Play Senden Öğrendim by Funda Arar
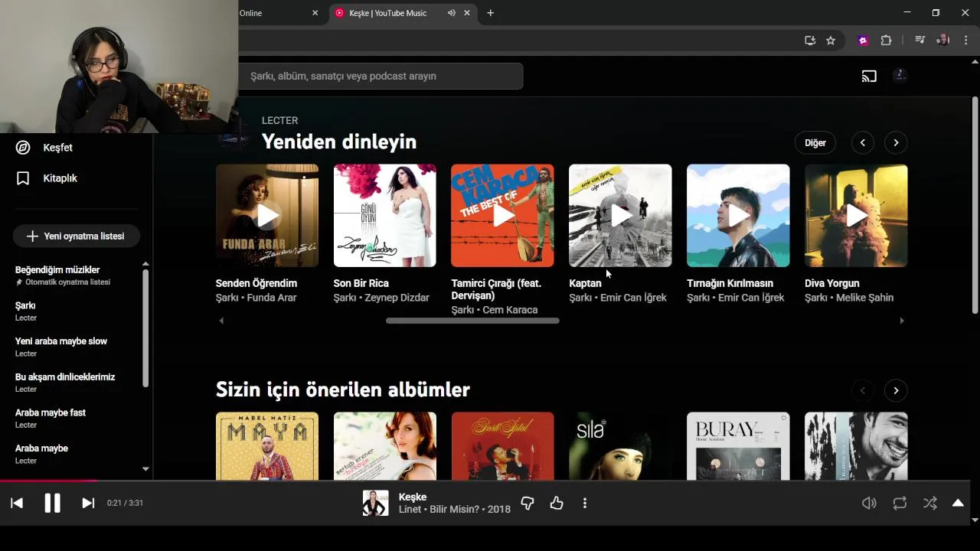 point(267,216)
